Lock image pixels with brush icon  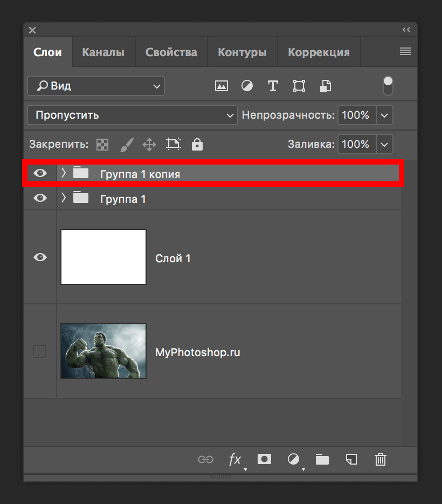coord(126,145)
